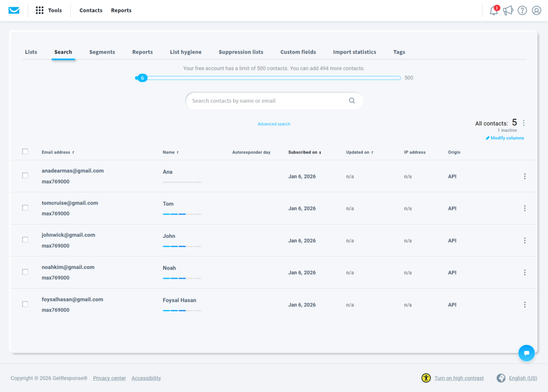Check the anadearmas@gmail.com row checkbox

click(25, 175)
